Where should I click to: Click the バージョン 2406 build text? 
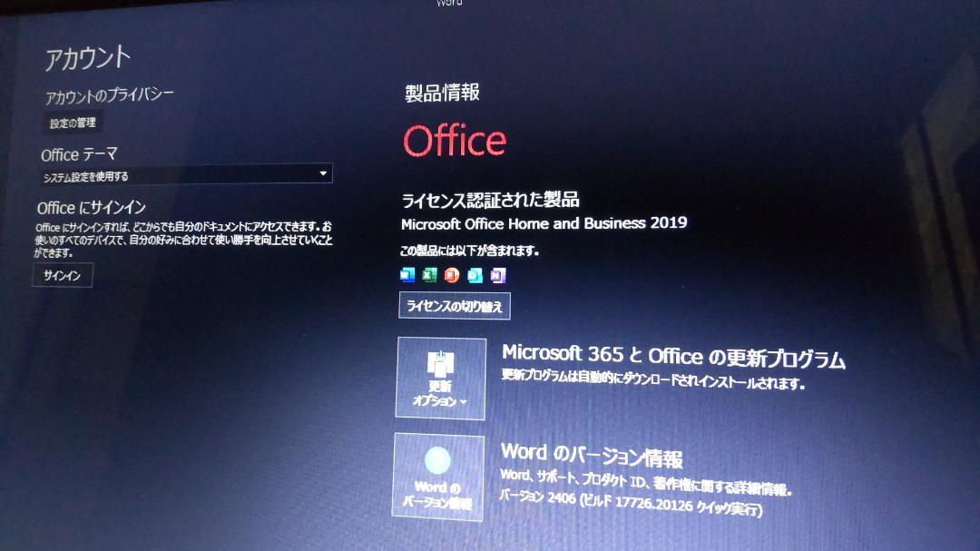point(630,502)
